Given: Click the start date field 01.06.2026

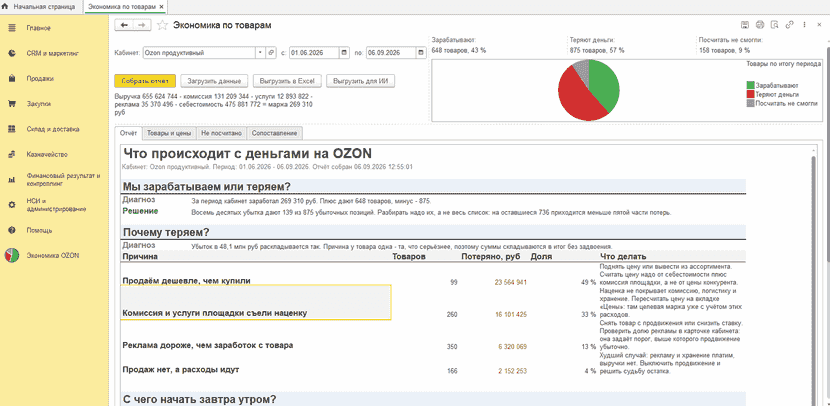Looking at the screenshot, I should pyautogui.click(x=314, y=53).
